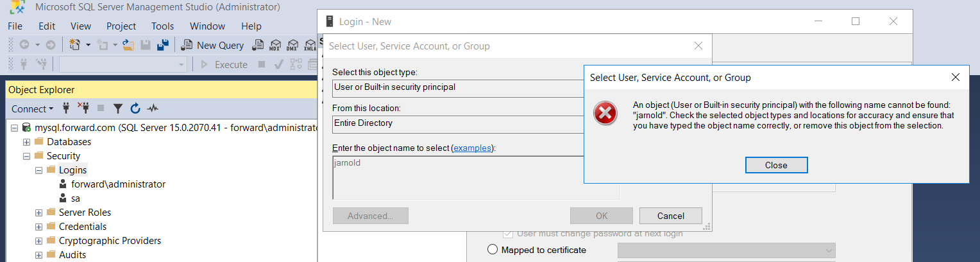Close the error dialog with X

coord(956,77)
